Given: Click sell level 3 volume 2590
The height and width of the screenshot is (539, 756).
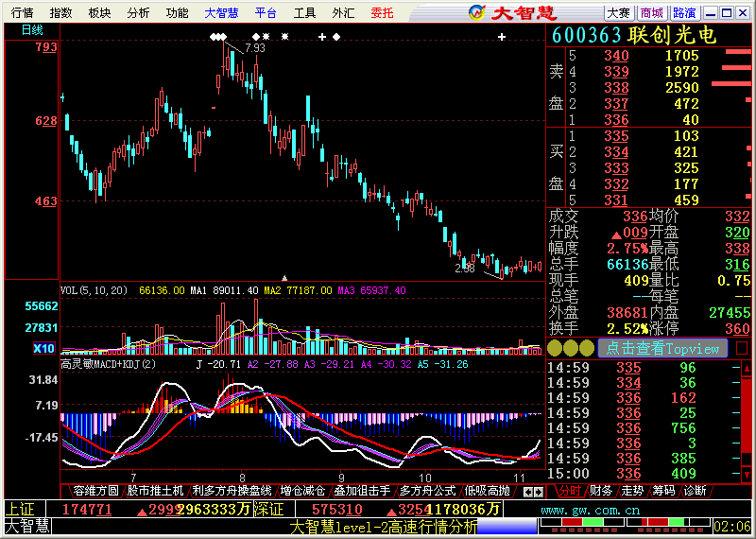Looking at the screenshot, I should pos(681,88).
